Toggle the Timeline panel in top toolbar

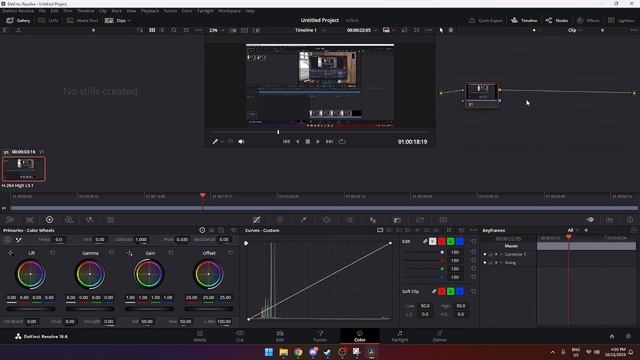[x=524, y=20]
